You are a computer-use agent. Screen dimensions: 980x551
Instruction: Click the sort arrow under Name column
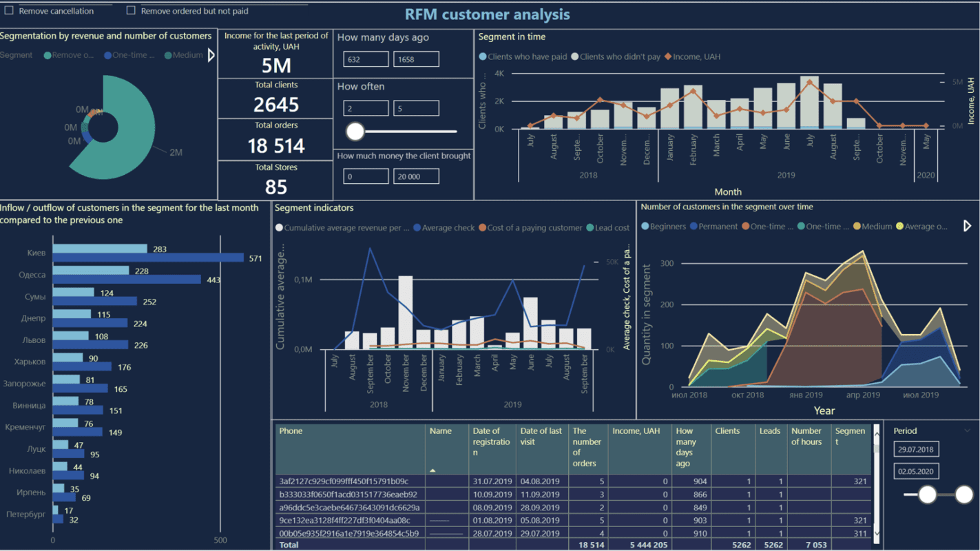(432, 470)
